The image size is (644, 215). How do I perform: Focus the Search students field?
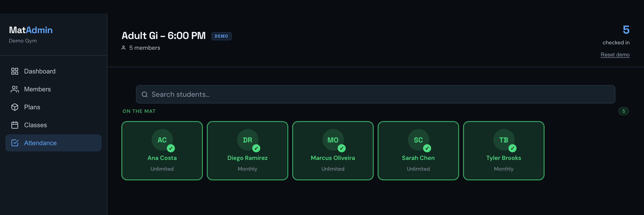[x=375, y=94]
